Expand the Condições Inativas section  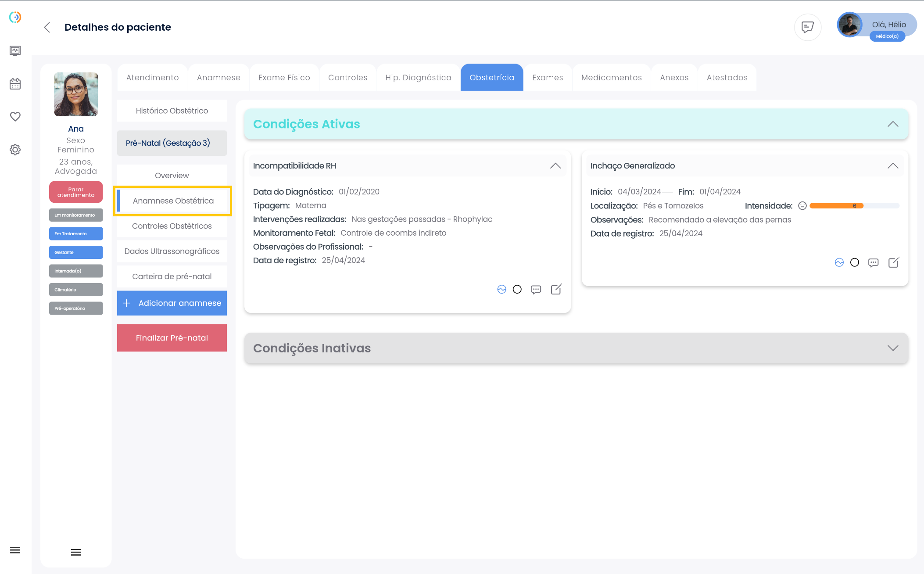893,348
